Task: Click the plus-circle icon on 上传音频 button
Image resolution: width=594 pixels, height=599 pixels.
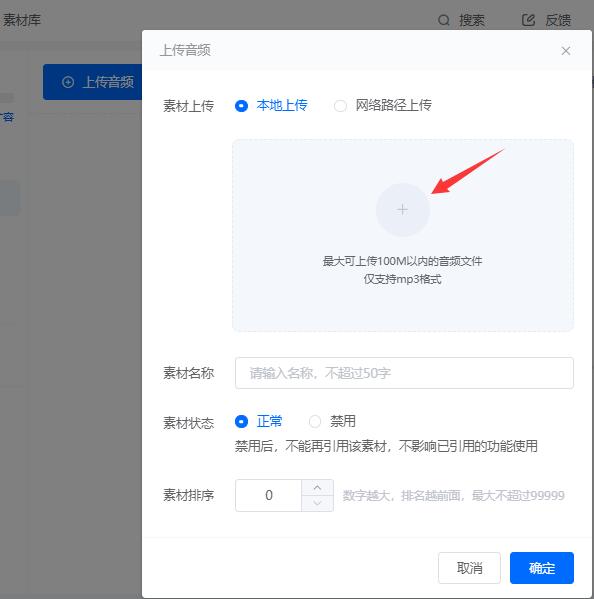Action: click(68, 82)
